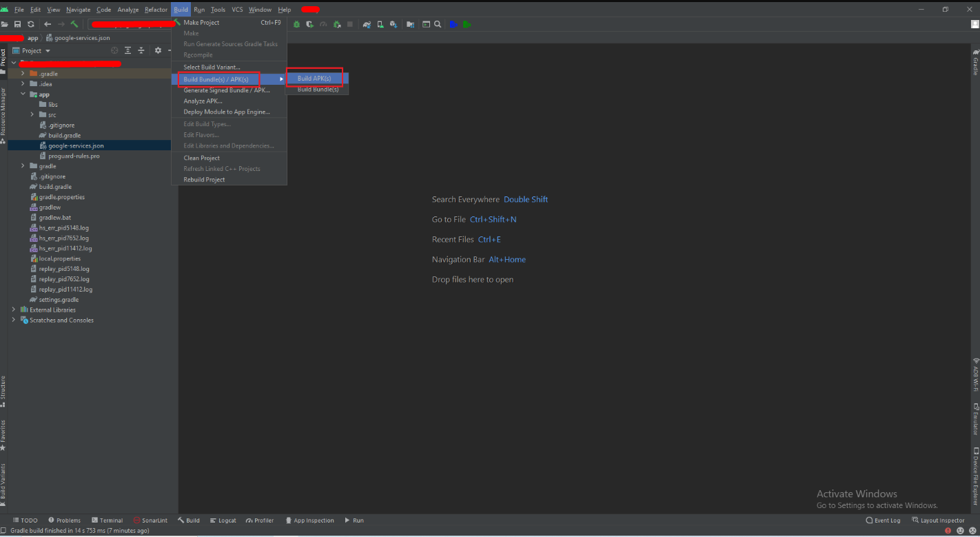Select Build APK(s) from submenu
This screenshot has height=537, width=980.
(x=314, y=79)
